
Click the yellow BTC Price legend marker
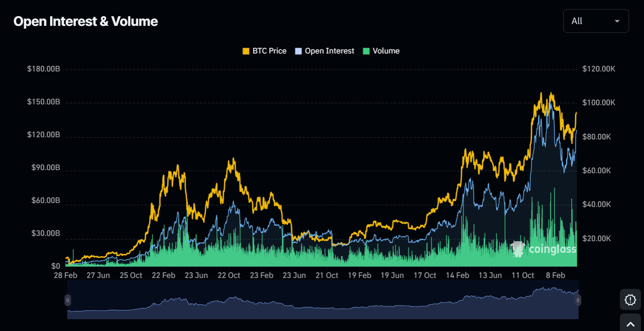[246, 51]
